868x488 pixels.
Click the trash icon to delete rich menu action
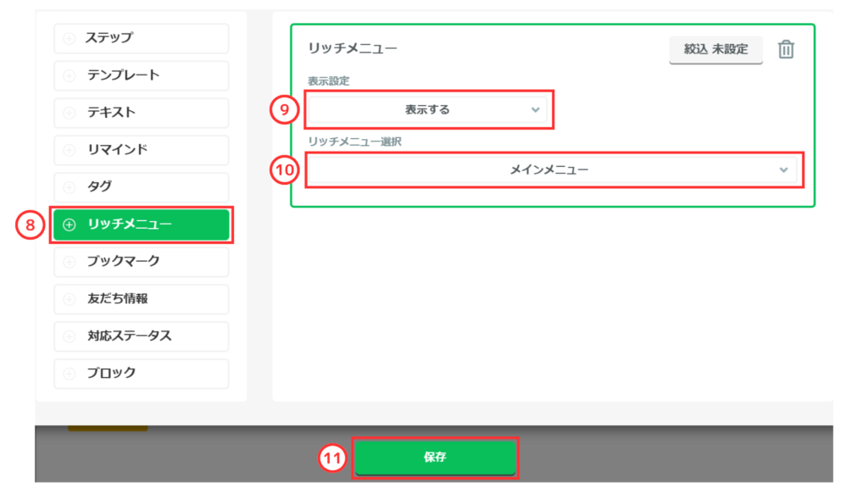pyautogui.click(x=786, y=49)
